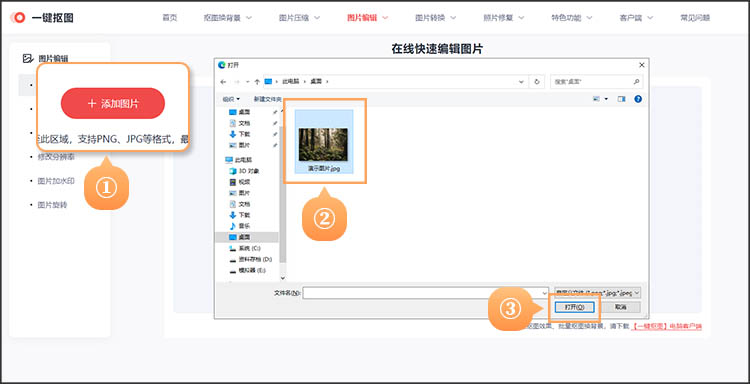Select drive 资料存档 (D:) in the tree
Viewport: 750px width, 384px height.
point(251,259)
